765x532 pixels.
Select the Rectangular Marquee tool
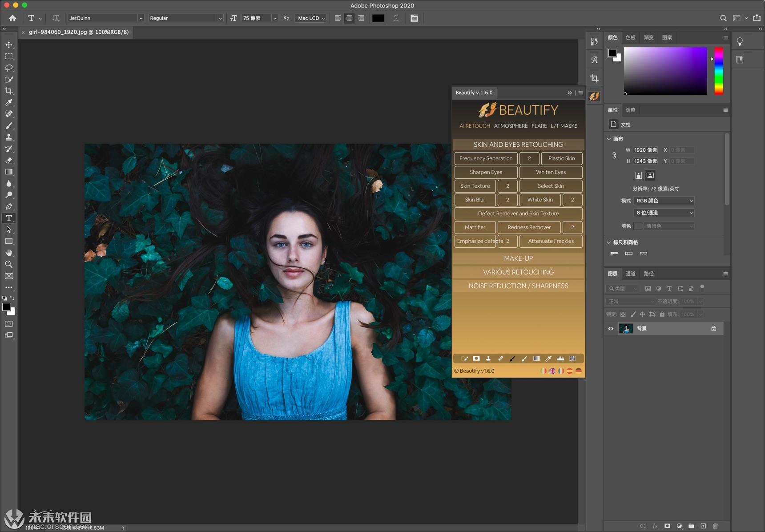[9, 56]
